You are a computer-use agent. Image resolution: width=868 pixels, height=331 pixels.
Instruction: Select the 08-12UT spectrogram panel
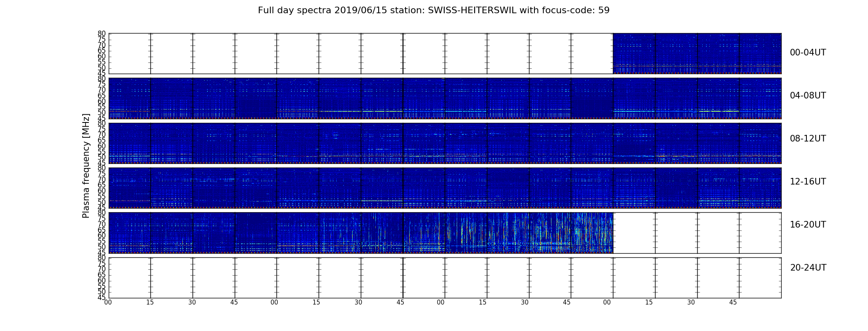[445, 143]
